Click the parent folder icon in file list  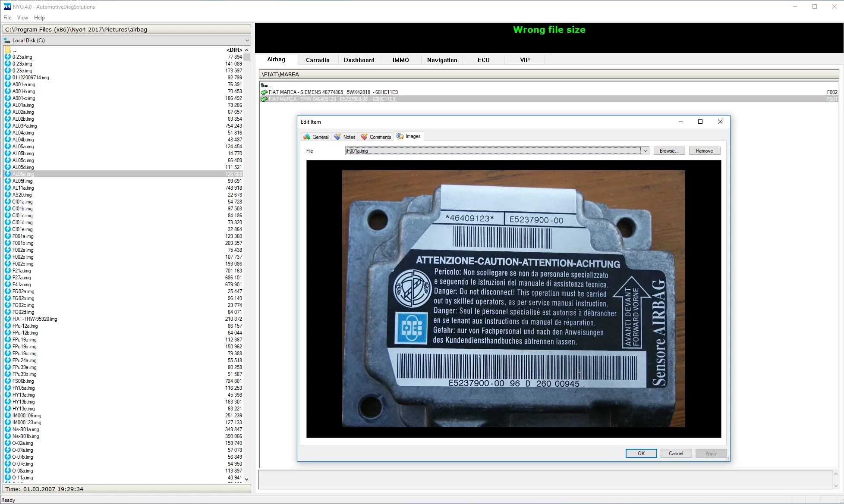pos(8,50)
